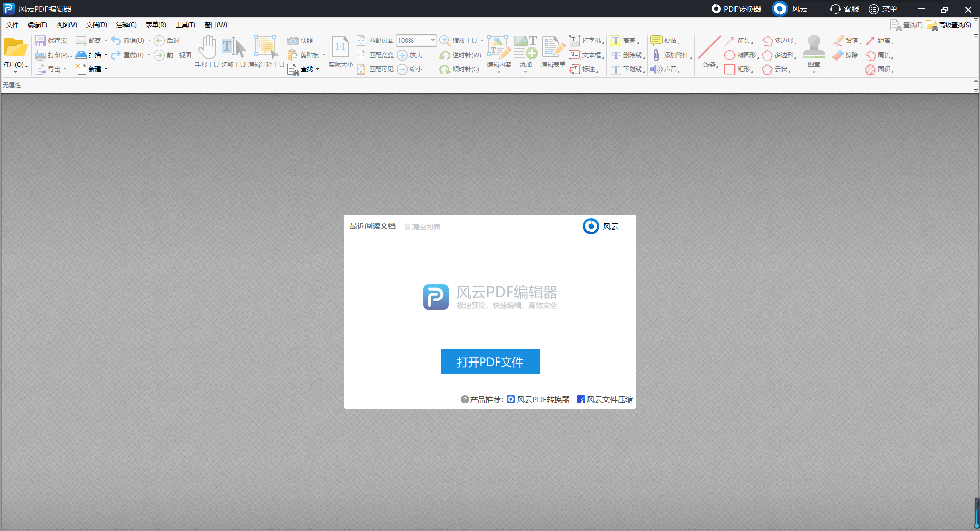The image size is (980, 531).
Task: Select the 线条 line drawing tool
Action: click(x=709, y=51)
